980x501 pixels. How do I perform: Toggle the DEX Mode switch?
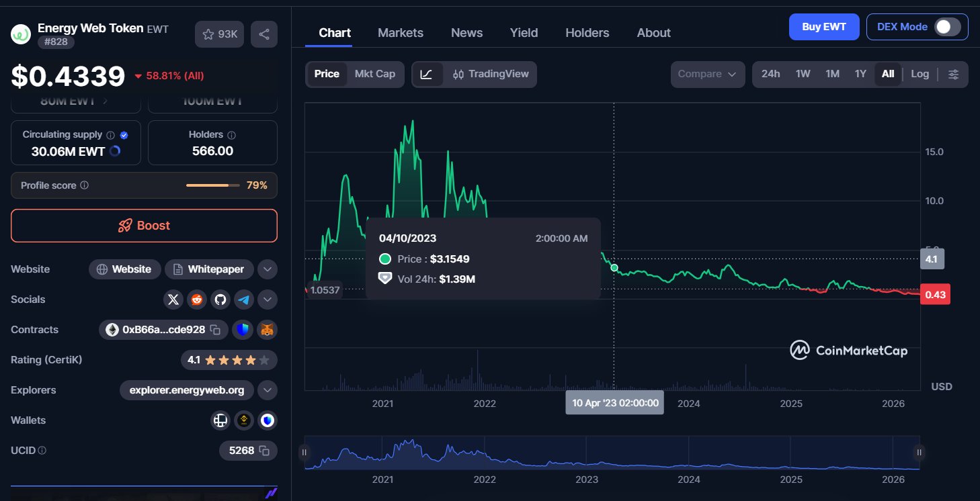click(x=948, y=27)
